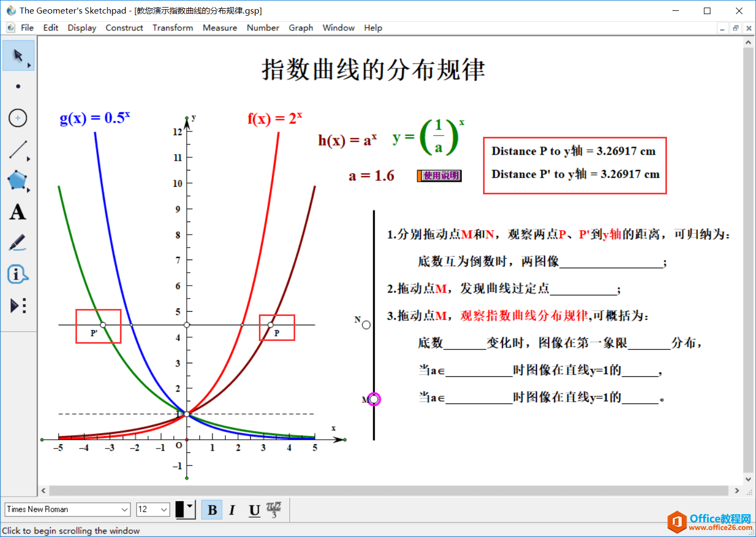756x537 pixels.
Task: Click the horizontal scrollbar left arrow
Action: pos(43,490)
